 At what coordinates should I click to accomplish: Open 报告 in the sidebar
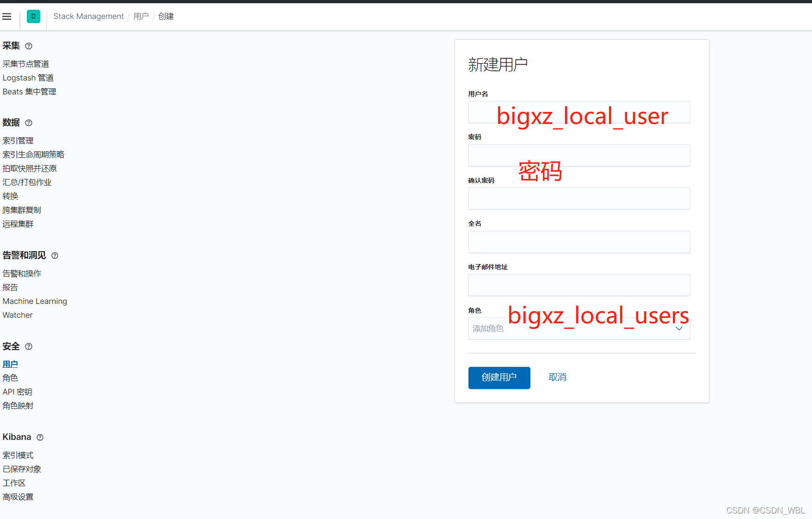coord(10,287)
